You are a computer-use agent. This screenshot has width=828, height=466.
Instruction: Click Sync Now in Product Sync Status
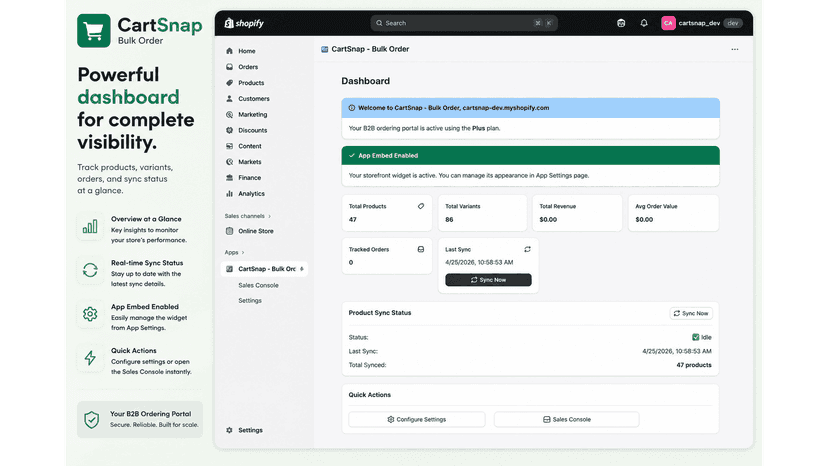pos(691,313)
